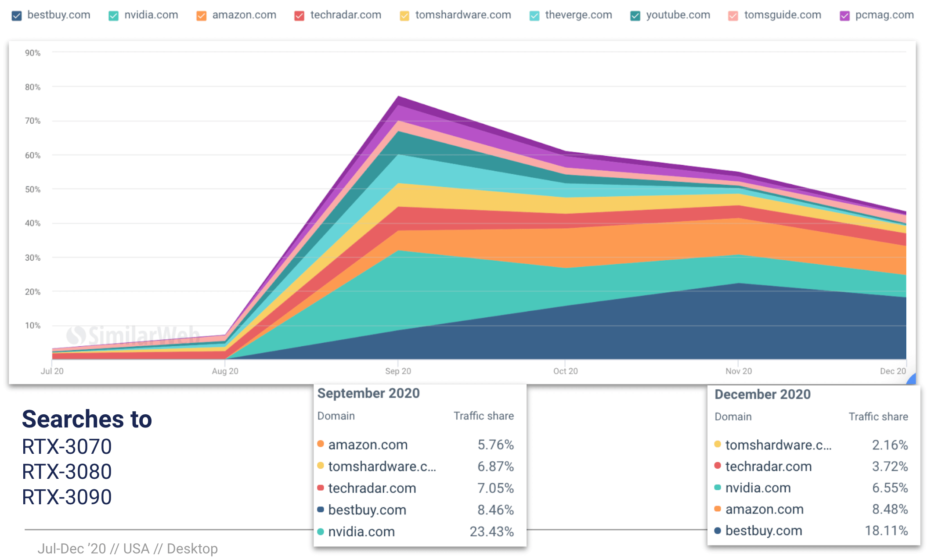Click the theverge.com legend label

click(x=578, y=15)
